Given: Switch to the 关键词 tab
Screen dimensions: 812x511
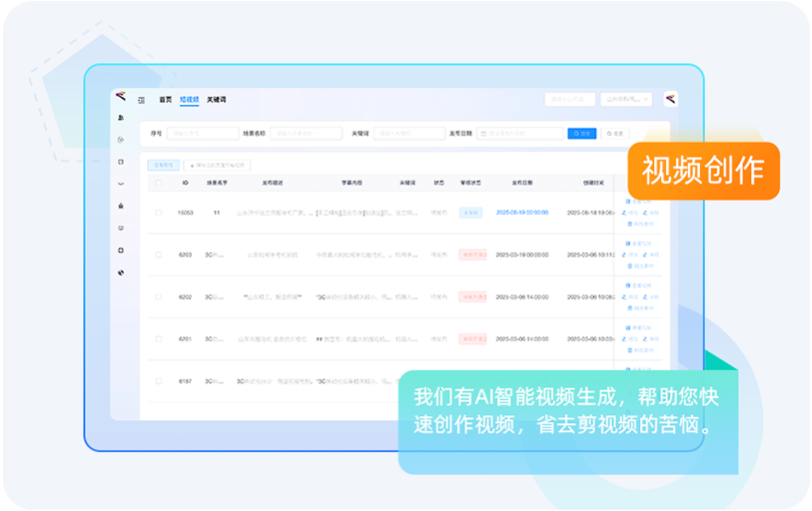Looking at the screenshot, I should tap(216, 100).
